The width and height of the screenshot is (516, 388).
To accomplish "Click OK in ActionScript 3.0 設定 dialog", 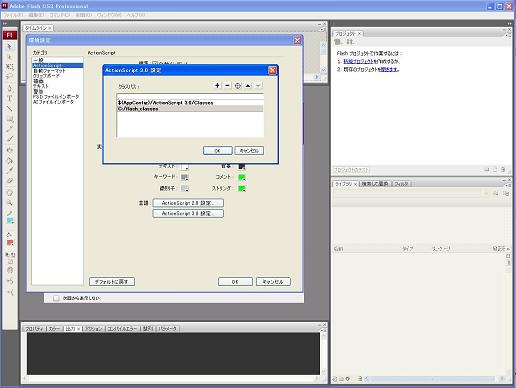I will point(218,151).
